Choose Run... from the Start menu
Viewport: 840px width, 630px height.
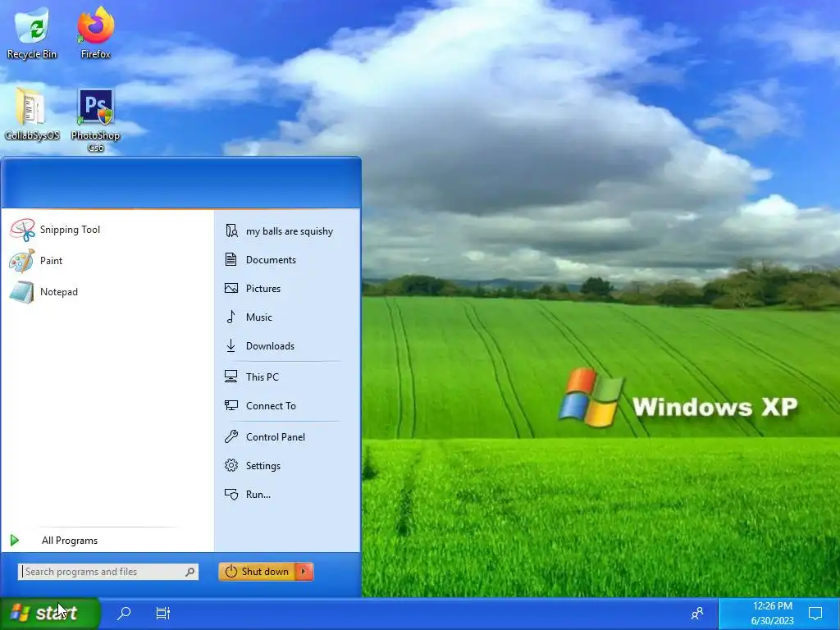click(287, 495)
